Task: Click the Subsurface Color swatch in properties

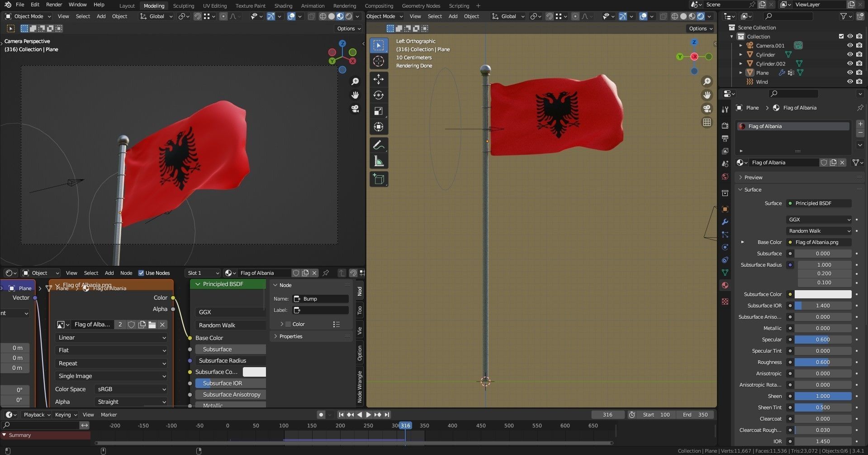Action: pyautogui.click(x=823, y=294)
